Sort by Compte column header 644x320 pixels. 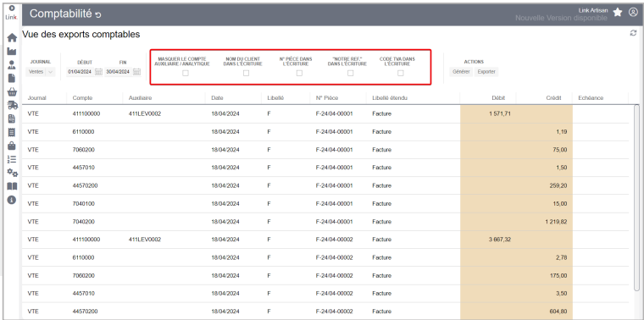pyautogui.click(x=82, y=98)
